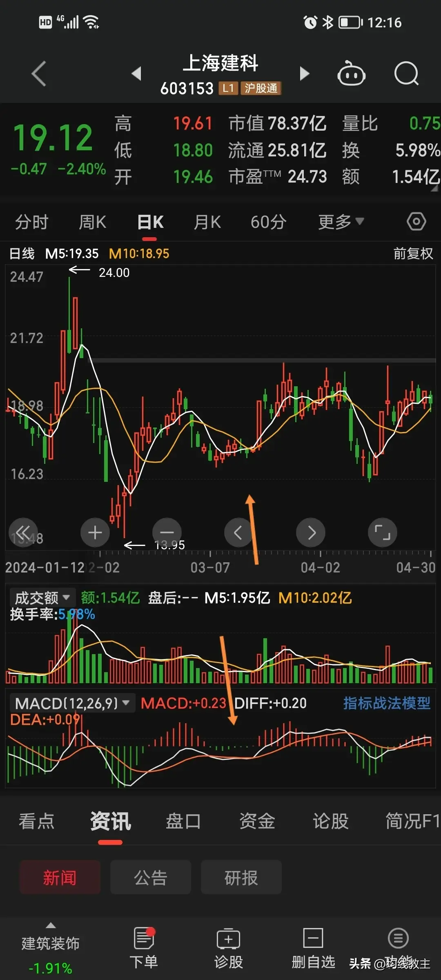This screenshot has width=441, height=980.
Task: Open chart settings hexagon icon
Action: [x=416, y=222]
